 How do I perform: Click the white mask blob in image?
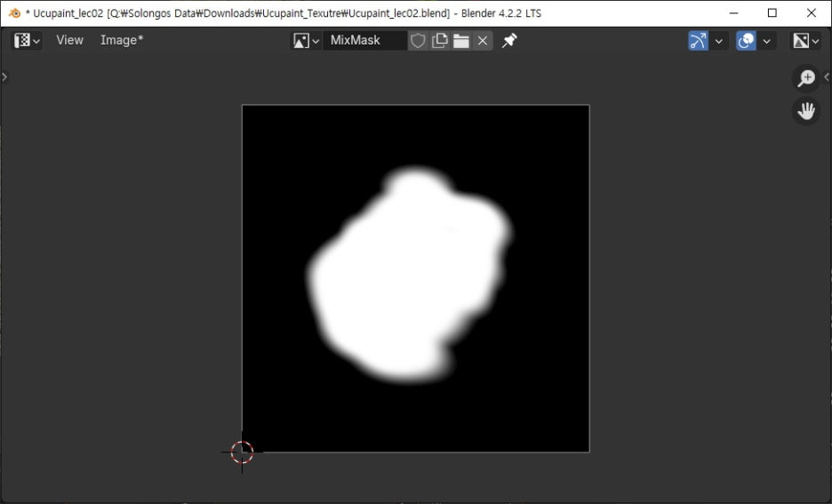click(x=410, y=276)
